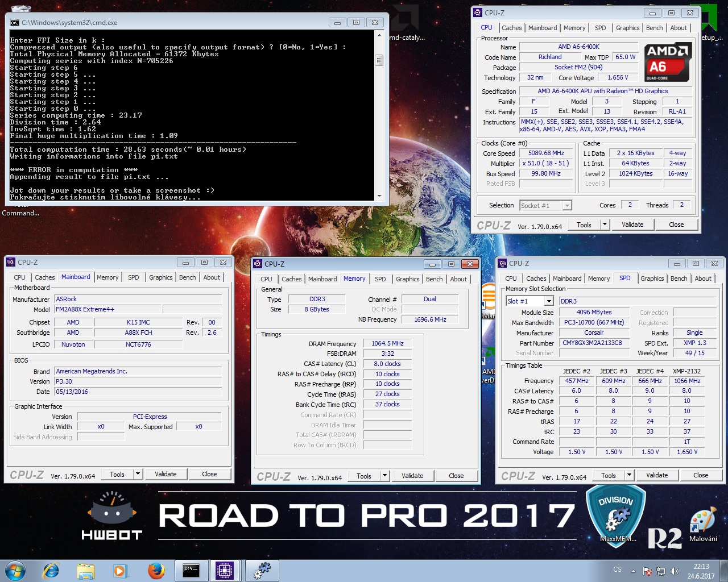Click Close button in Memory window
728x582 pixels.
456,476
